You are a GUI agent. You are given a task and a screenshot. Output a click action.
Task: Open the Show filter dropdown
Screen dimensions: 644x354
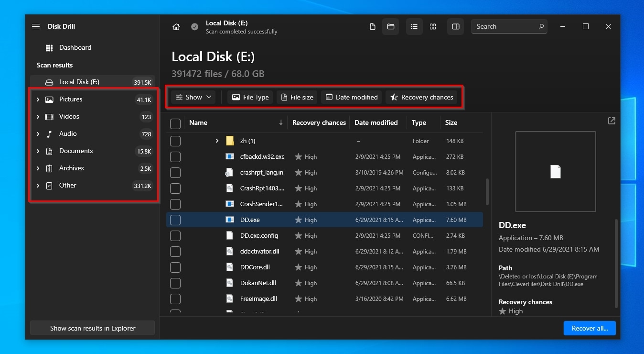coord(193,97)
